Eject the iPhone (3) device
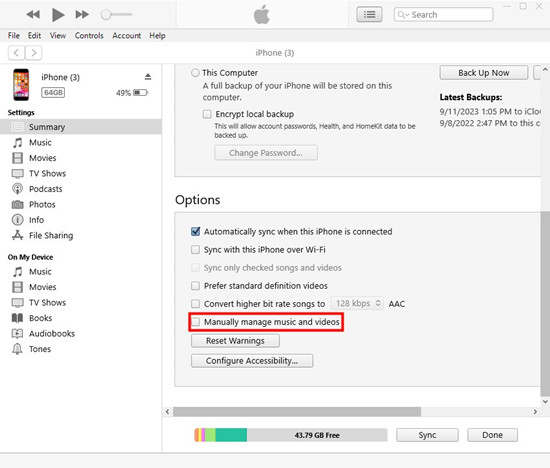550x468 pixels. [148, 76]
